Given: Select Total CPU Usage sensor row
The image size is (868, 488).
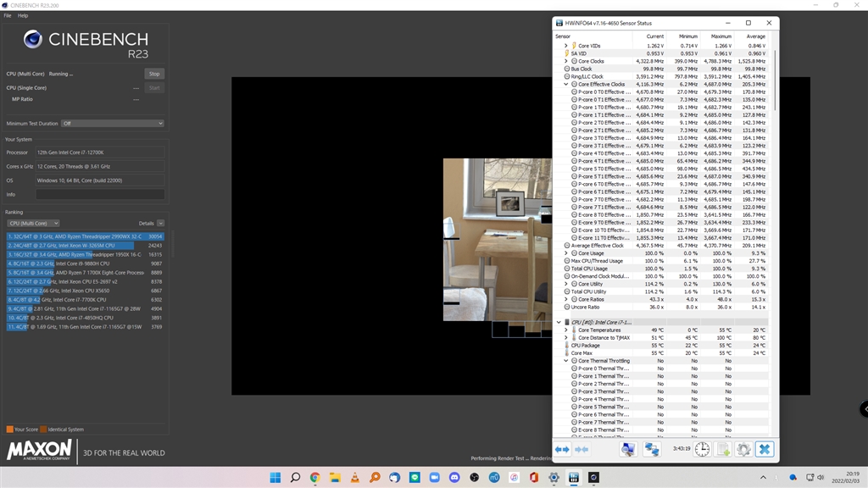Looking at the screenshot, I should [x=661, y=269].
